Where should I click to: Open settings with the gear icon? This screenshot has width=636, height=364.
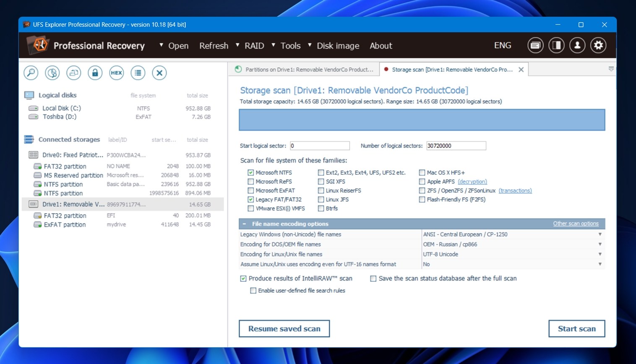(598, 45)
